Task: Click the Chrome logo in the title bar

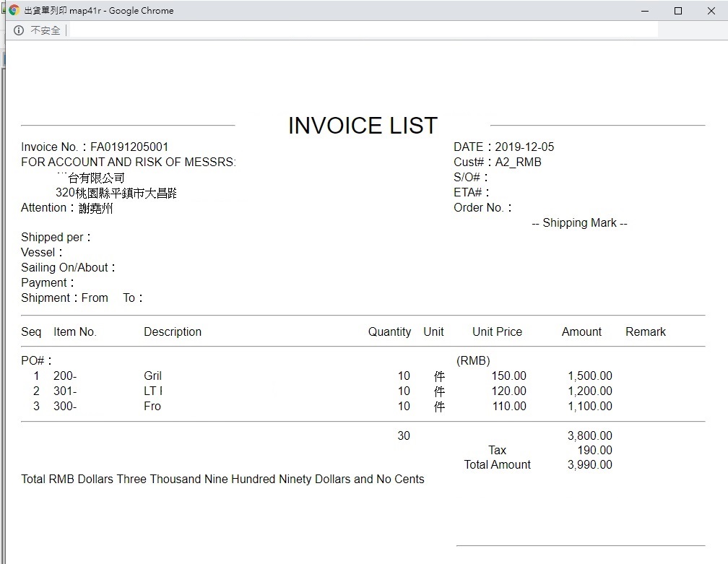Action: (x=14, y=11)
